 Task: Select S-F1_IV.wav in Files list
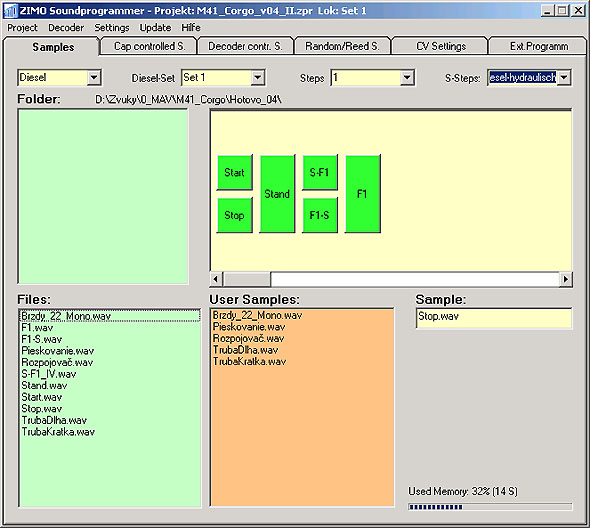pyautogui.click(x=109, y=374)
